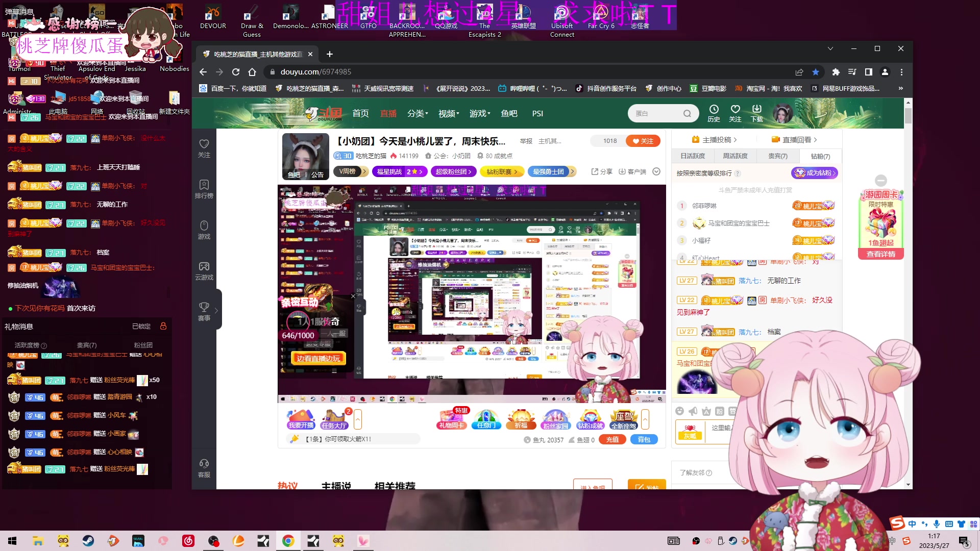Click the orange 关注 follow button
The image size is (980, 551).
pyautogui.click(x=643, y=141)
